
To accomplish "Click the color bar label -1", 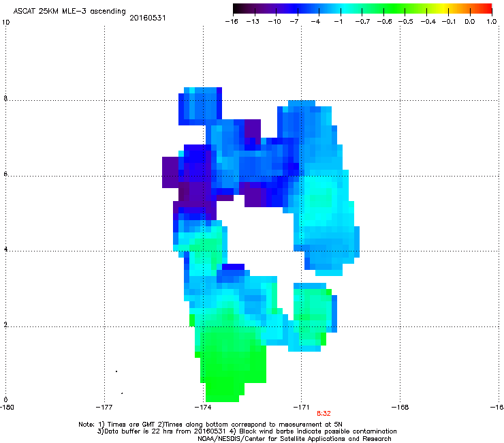I will (338, 22).
